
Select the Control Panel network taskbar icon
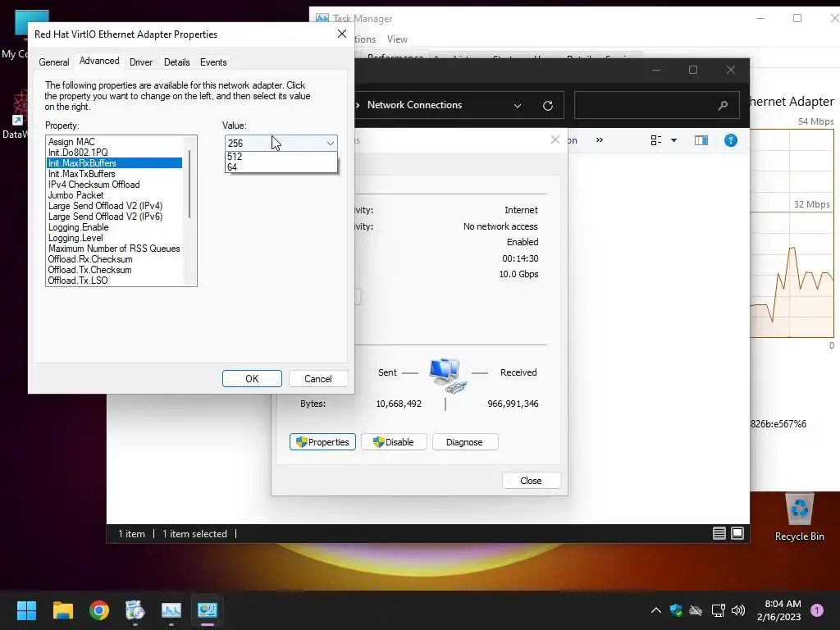pyautogui.click(x=208, y=610)
